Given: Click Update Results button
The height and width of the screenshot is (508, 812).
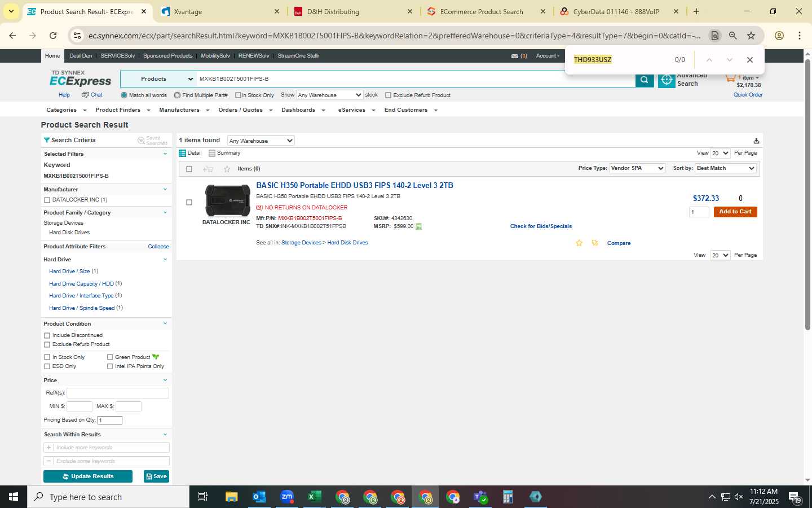Looking at the screenshot, I should 88,476.
